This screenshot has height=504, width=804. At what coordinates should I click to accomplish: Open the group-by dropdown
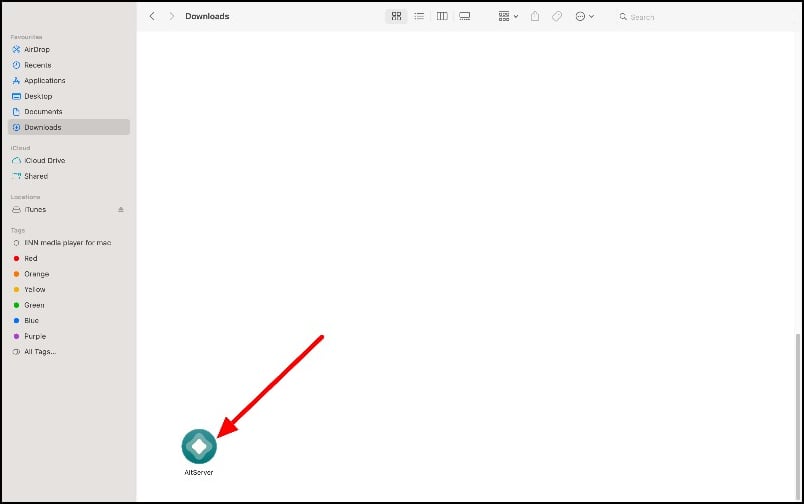pos(508,16)
